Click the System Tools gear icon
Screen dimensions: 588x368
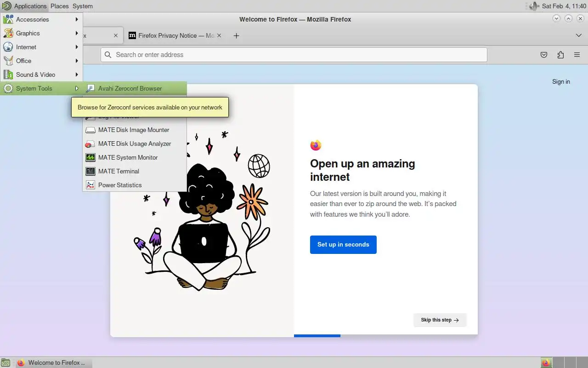click(x=8, y=88)
